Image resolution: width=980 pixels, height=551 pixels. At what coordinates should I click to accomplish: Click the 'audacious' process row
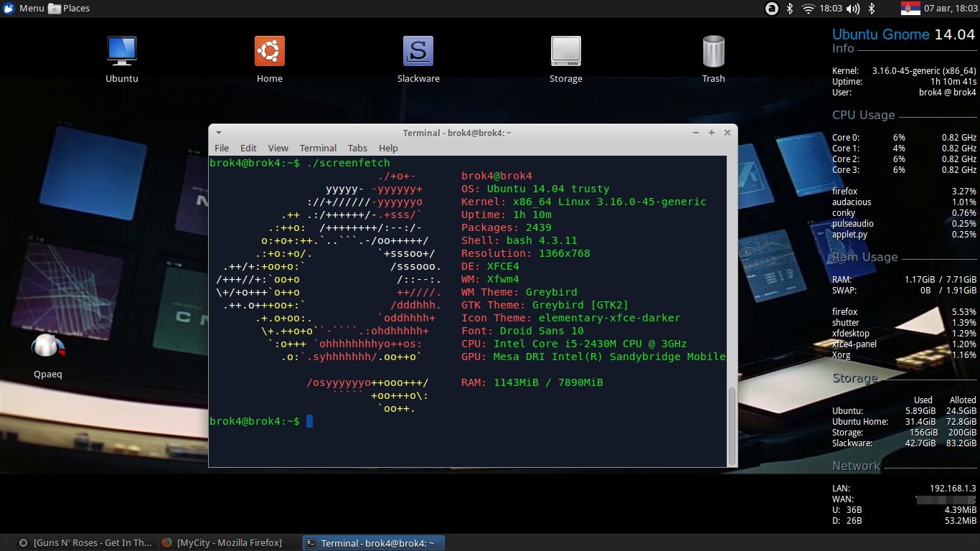coord(904,202)
